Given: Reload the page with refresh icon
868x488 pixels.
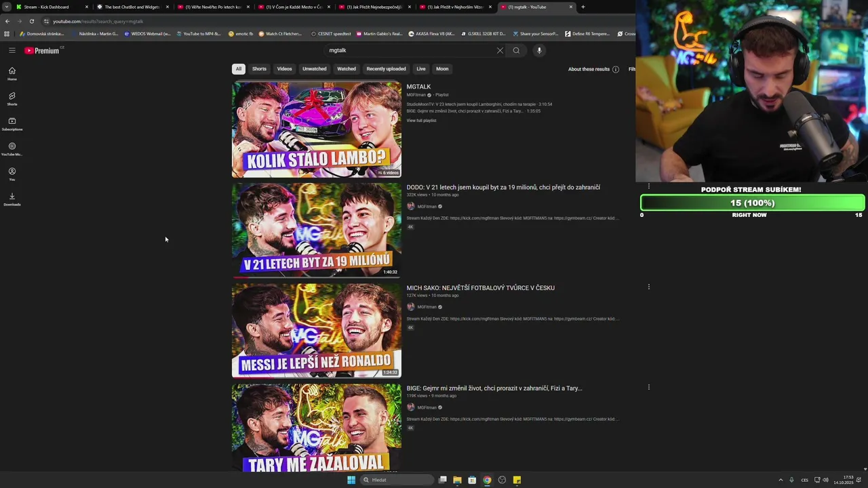Looking at the screenshot, I should 31,21.
